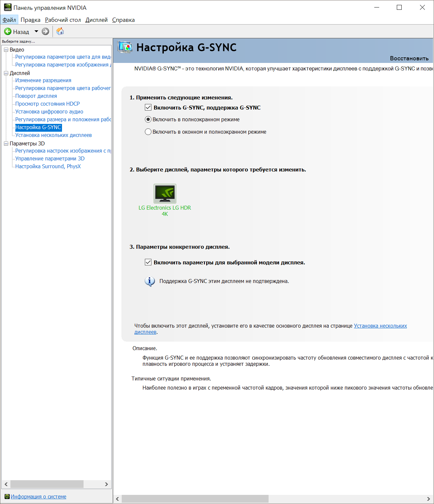Open the 'Справка' menu

click(x=123, y=20)
